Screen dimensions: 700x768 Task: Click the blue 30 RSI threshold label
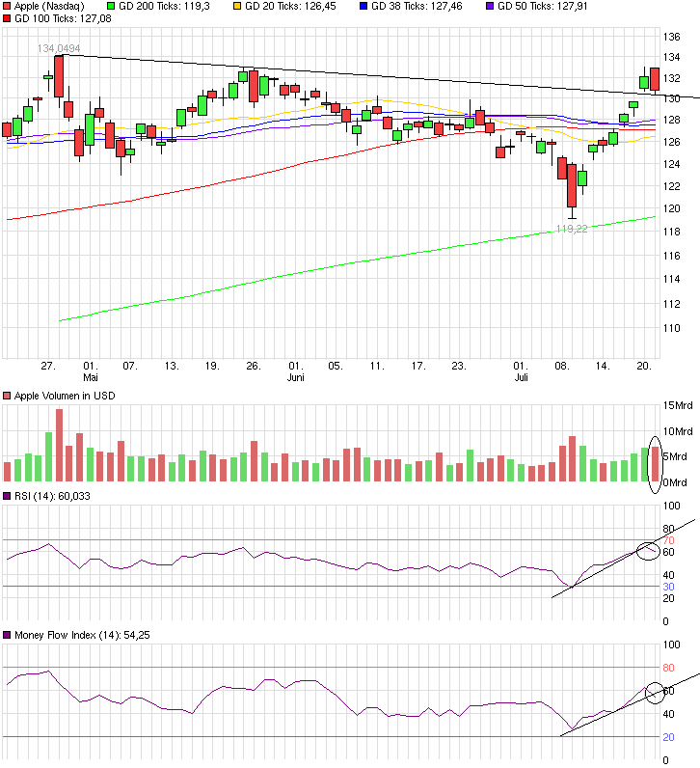coord(669,587)
